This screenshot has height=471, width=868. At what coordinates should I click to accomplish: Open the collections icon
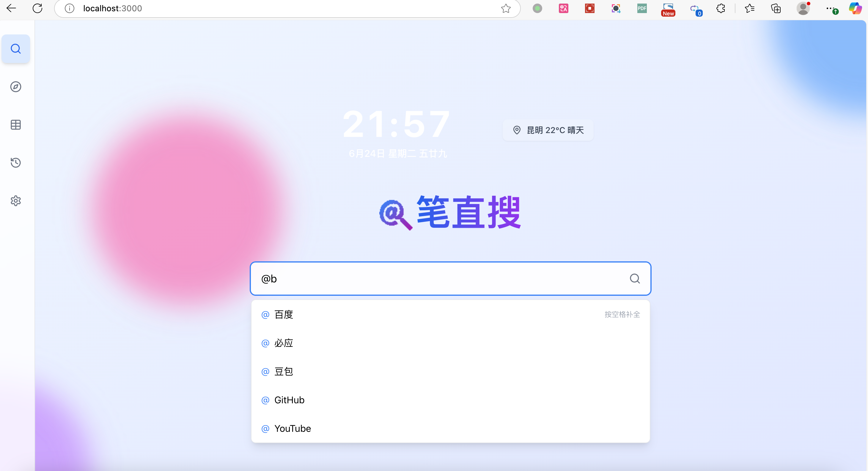776,8
